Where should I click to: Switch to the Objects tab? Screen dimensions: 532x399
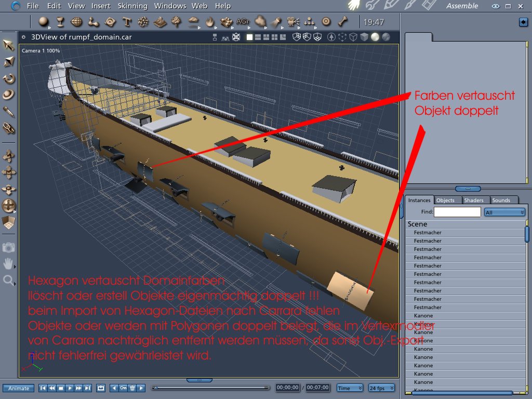coord(445,200)
